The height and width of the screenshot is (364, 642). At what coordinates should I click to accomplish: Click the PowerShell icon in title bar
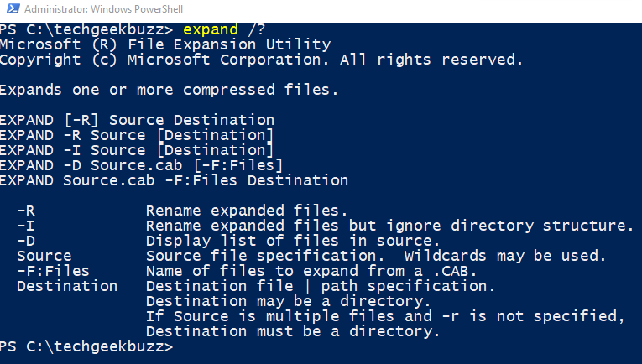pos(13,8)
